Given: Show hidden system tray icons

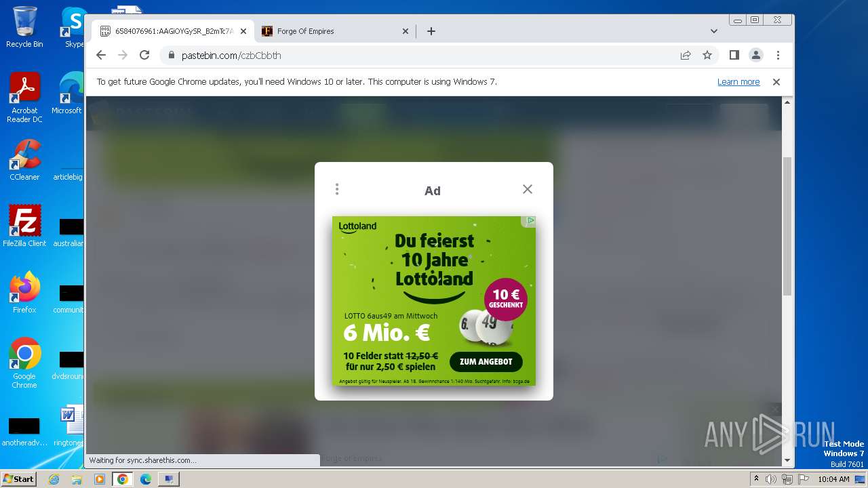Looking at the screenshot, I should pos(756,479).
